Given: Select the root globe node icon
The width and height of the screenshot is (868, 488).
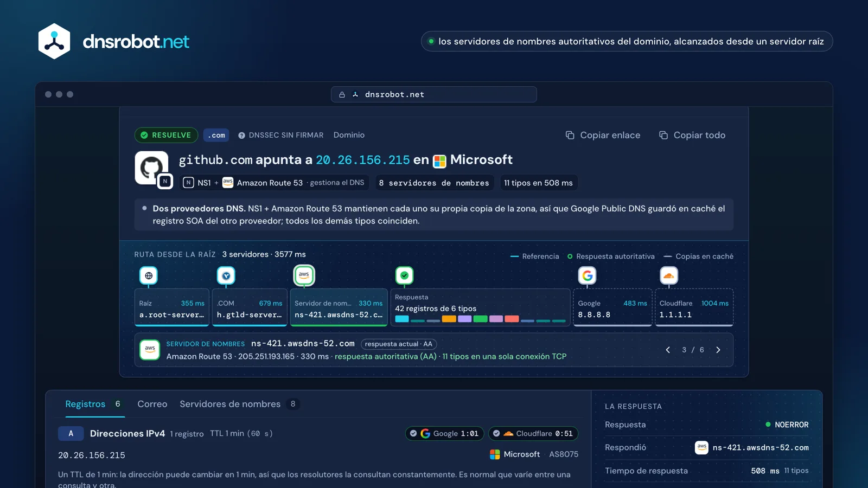Looking at the screenshot, I should pos(149,275).
